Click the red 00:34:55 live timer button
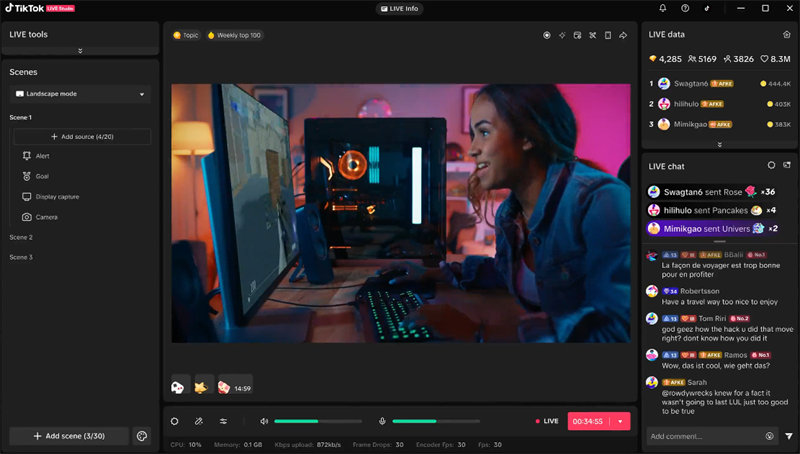This screenshot has width=800, height=454. 589,421
